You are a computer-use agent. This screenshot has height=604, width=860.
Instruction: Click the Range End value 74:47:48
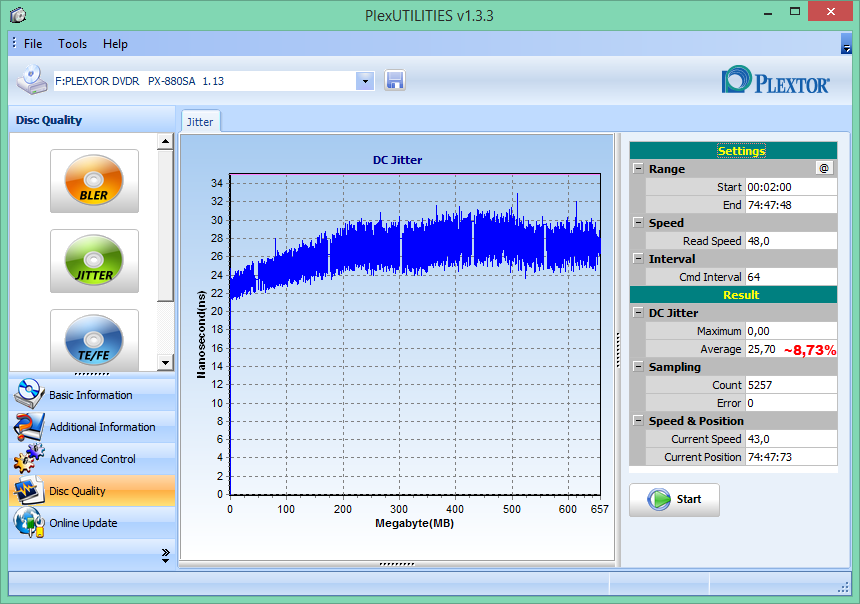791,205
